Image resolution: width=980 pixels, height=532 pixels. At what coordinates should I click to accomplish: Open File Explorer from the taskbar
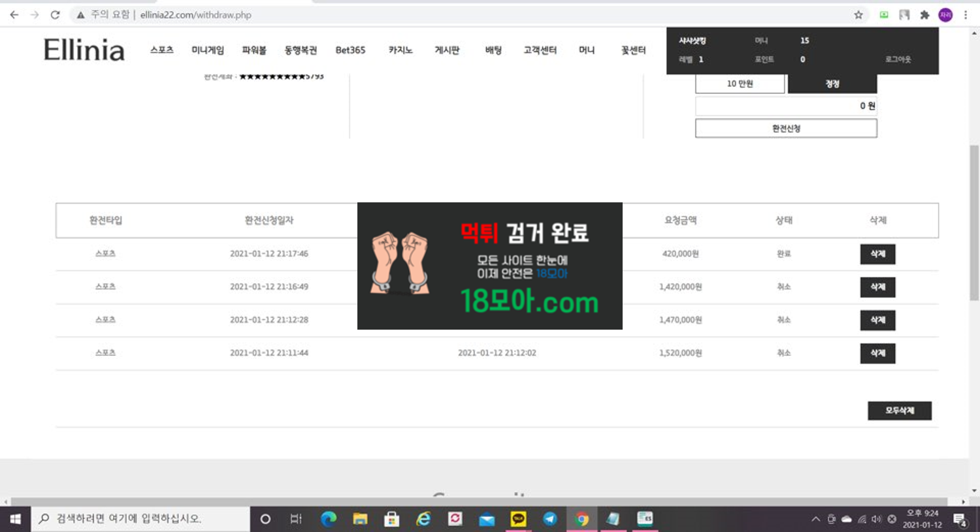click(x=360, y=519)
